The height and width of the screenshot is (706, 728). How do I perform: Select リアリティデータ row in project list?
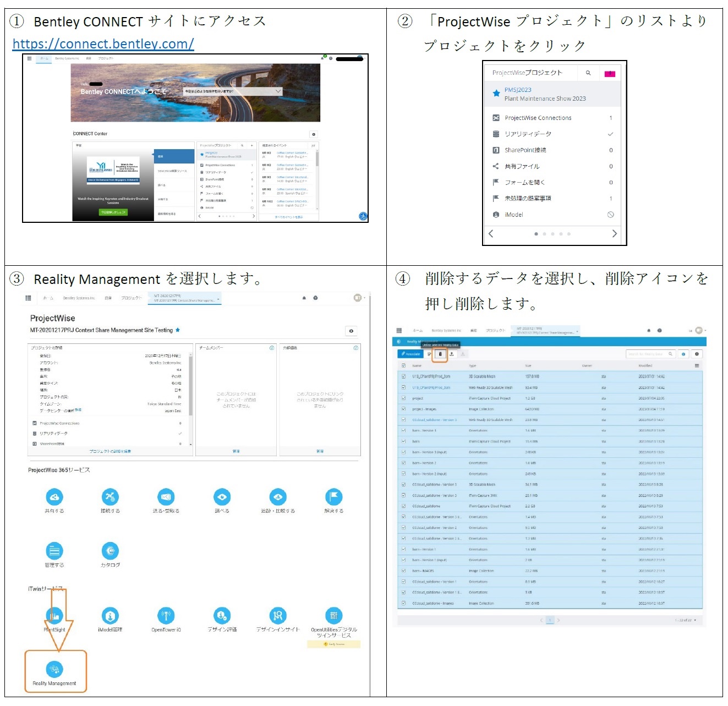coord(552,134)
